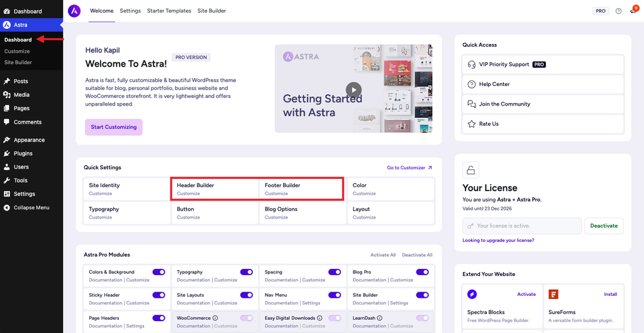The height and width of the screenshot is (333, 644).
Task: Play the Getting Started with Astra video
Action: (x=353, y=89)
